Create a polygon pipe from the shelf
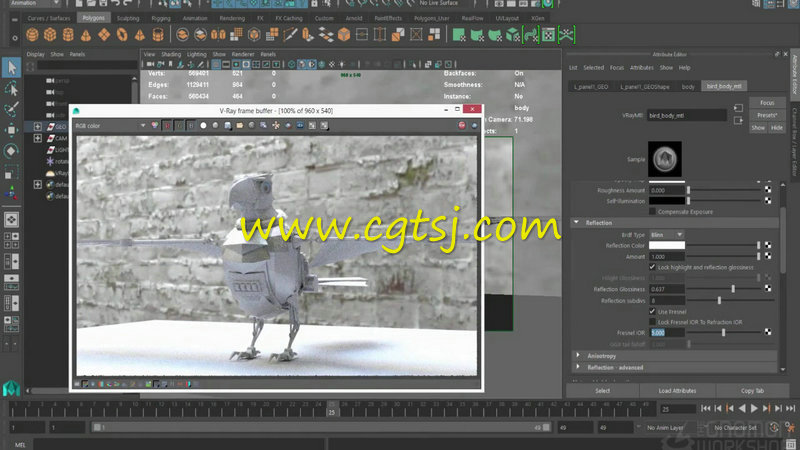The image size is (800, 450). point(158,35)
